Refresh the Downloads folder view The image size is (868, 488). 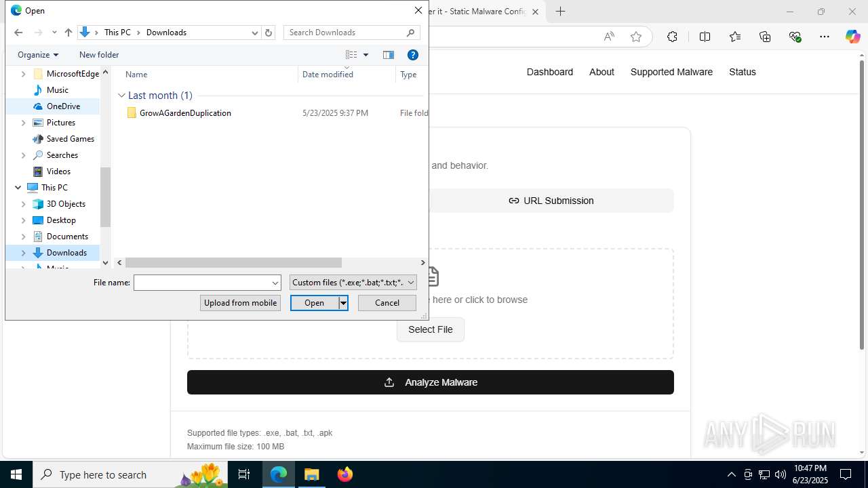(269, 33)
